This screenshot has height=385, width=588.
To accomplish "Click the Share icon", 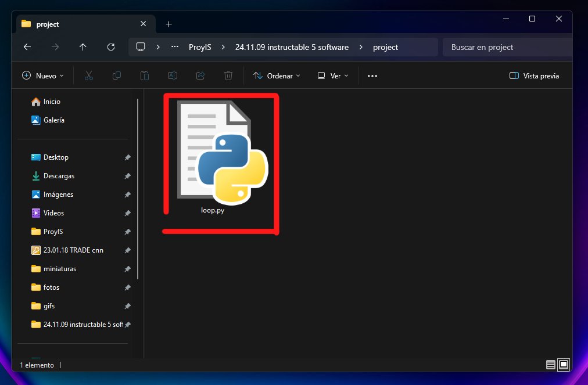I will (200, 75).
